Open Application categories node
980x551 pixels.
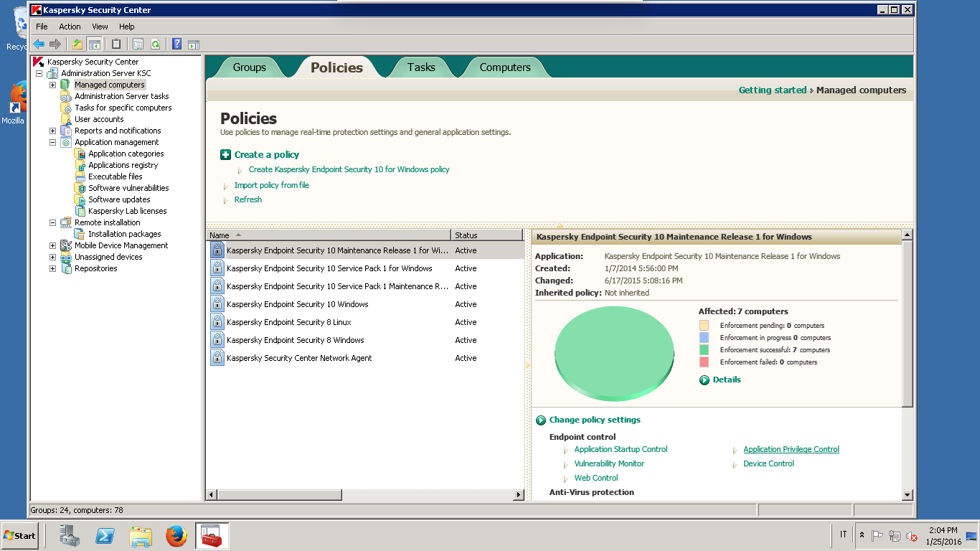(126, 154)
